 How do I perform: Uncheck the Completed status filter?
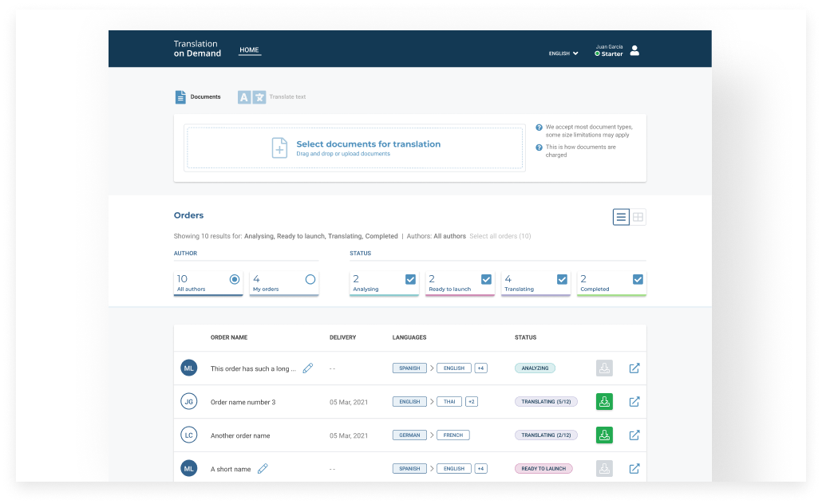click(x=638, y=279)
